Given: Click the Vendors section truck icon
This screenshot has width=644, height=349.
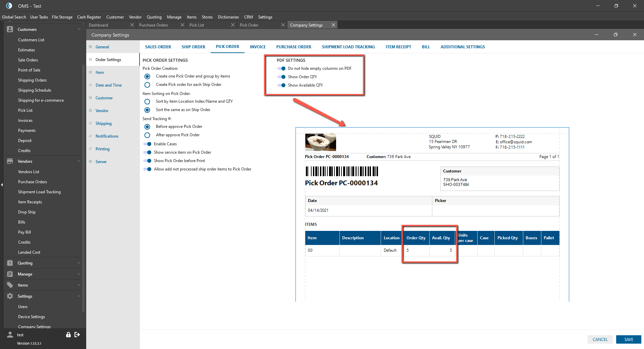Looking at the screenshot, I should coord(10,161).
